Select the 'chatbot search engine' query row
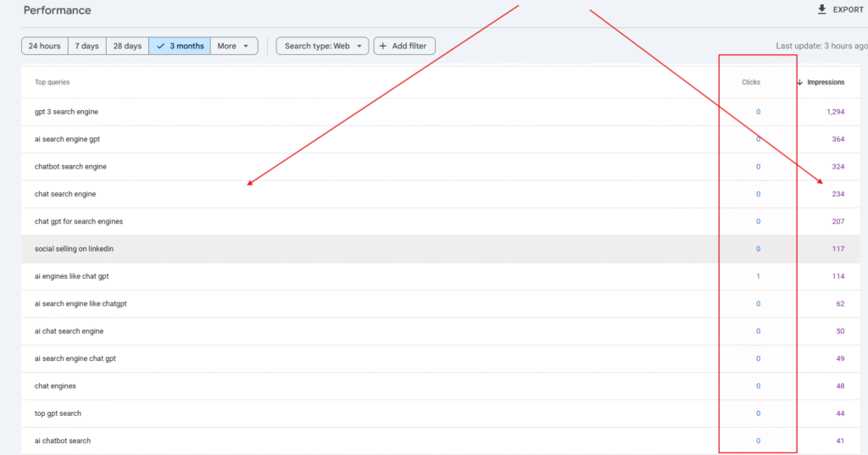The width and height of the screenshot is (868, 455). tap(70, 167)
